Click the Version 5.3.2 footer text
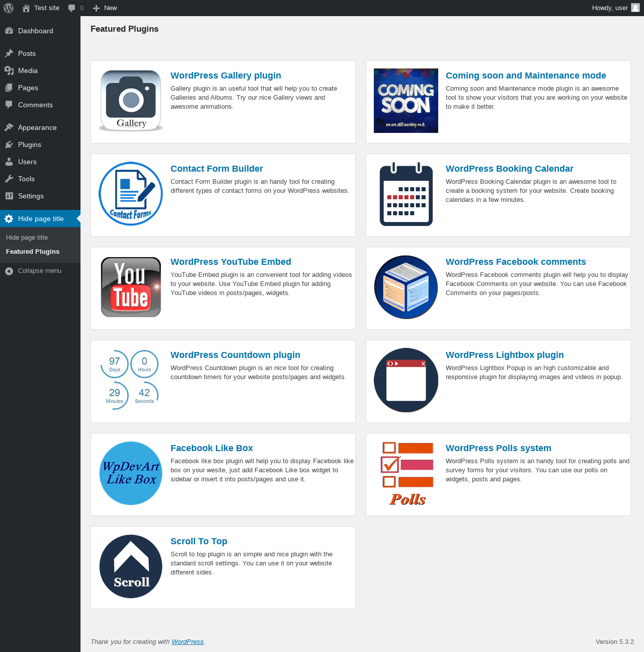The image size is (644, 652). [x=615, y=642]
